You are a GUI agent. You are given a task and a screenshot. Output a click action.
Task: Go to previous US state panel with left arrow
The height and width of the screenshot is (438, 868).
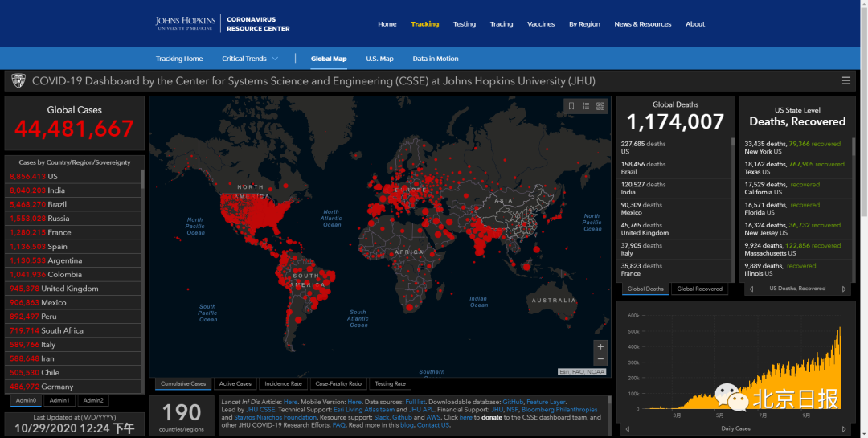tap(751, 289)
